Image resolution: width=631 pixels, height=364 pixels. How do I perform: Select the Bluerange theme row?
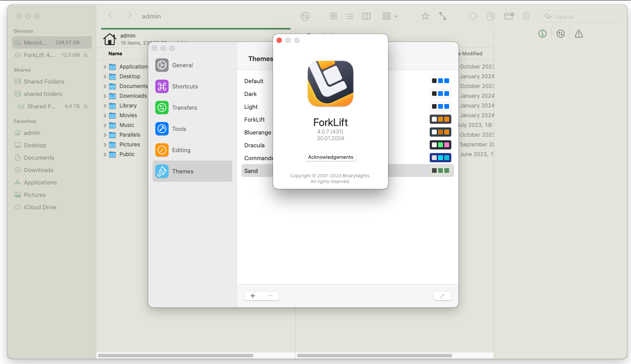[x=258, y=132]
